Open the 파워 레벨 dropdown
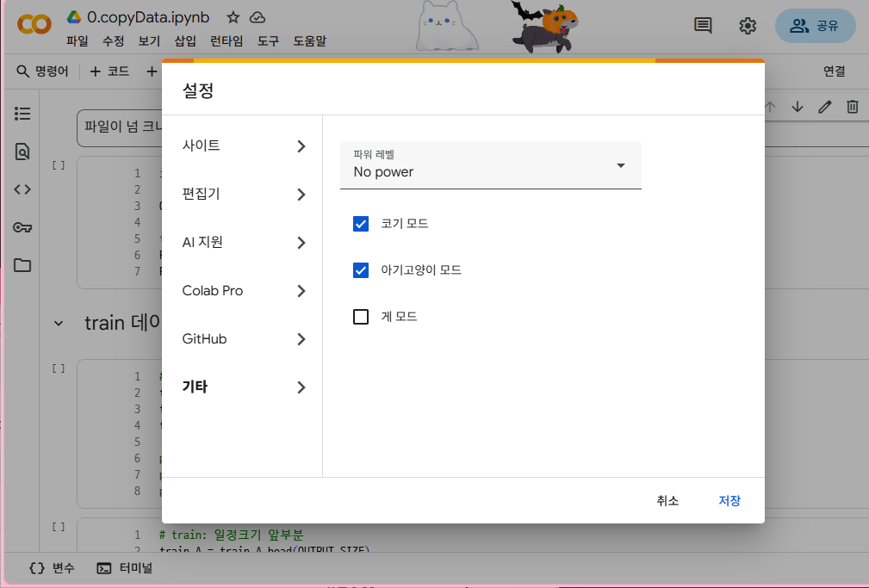 [x=491, y=165]
